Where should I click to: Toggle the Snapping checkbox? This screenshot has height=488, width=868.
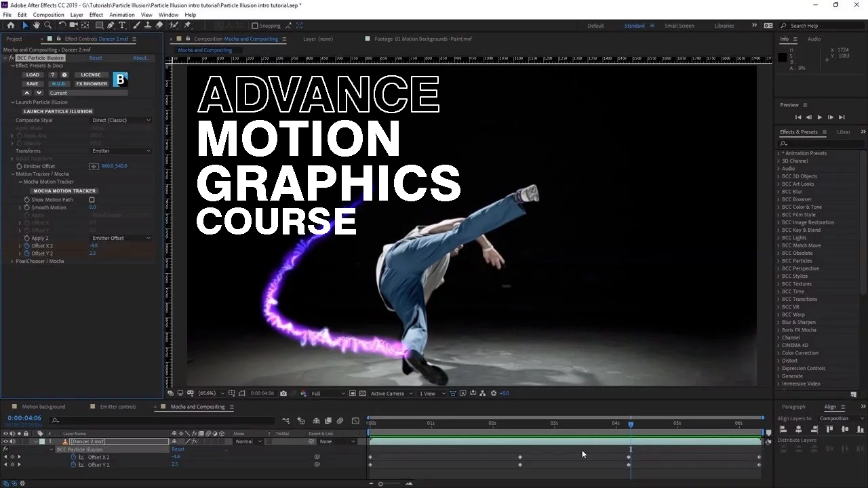[x=255, y=26]
